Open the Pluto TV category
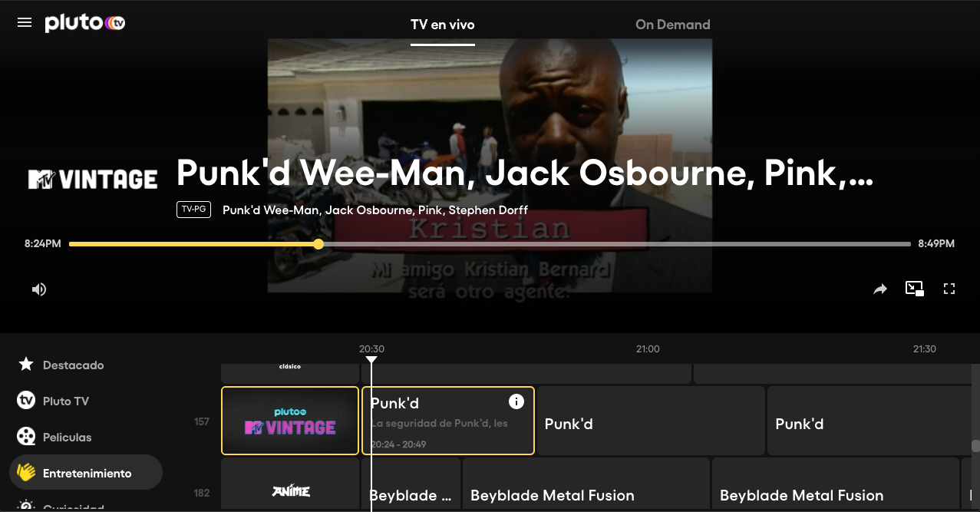The image size is (980, 512). [65, 401]
